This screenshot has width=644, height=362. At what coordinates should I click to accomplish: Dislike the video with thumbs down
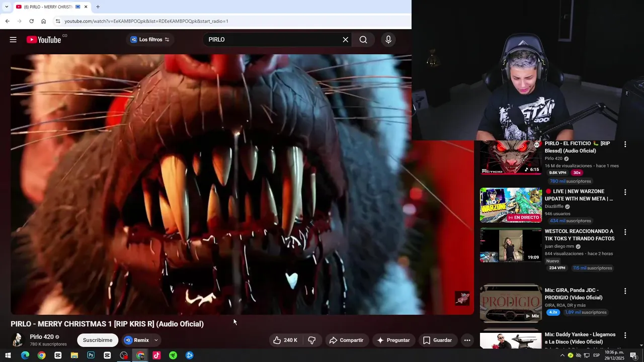pos(312,340)
